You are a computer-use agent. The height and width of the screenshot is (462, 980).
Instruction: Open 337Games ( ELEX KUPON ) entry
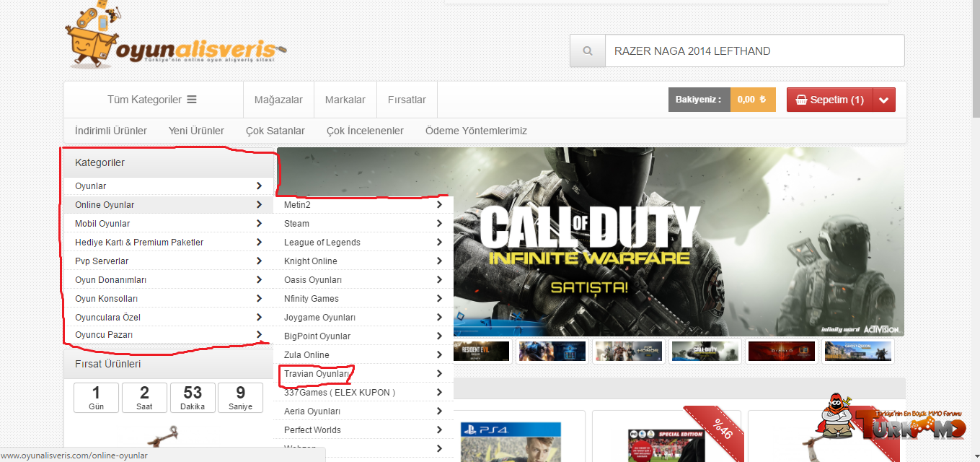pyautogui.click(x=363, y=393)
